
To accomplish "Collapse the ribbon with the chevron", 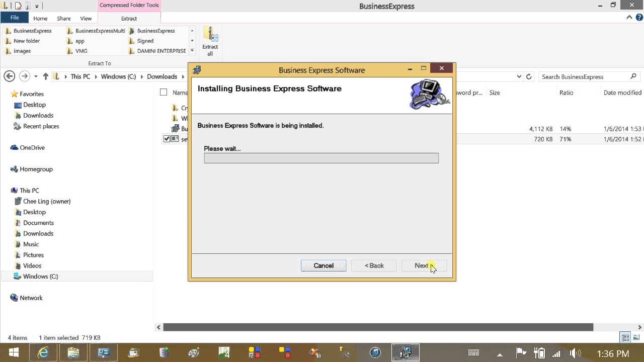I will [x=629, y=18].
